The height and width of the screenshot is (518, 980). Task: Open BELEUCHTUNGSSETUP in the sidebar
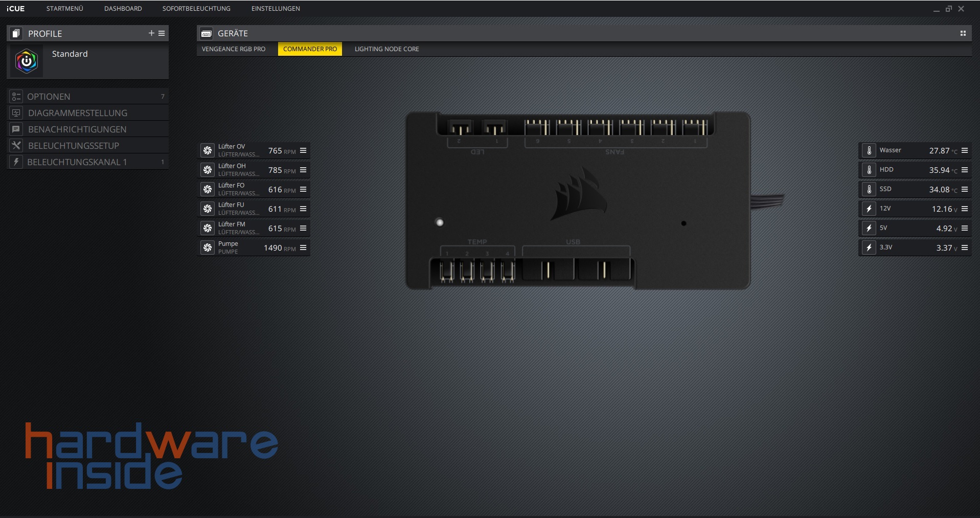tap(73, 145)
